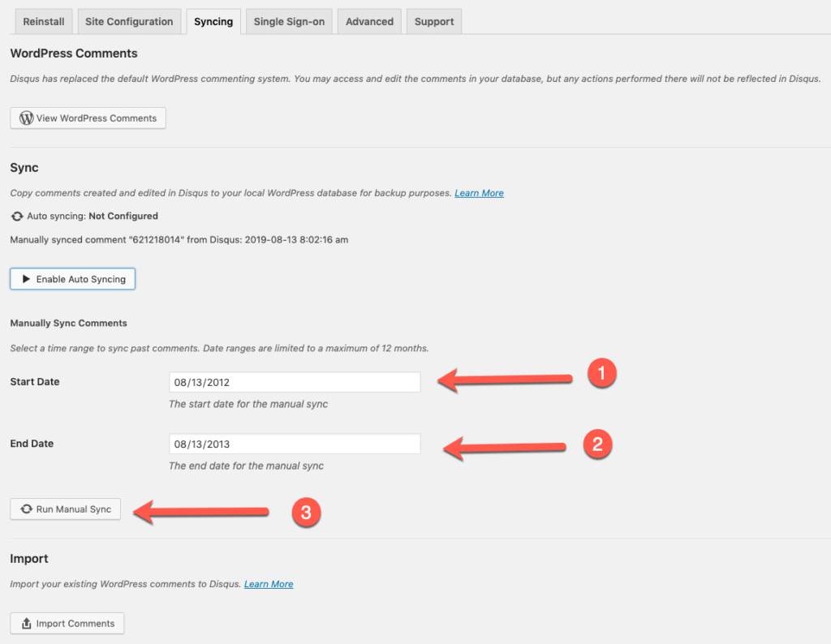Focus the End Date input field

(x=295, y=444)
